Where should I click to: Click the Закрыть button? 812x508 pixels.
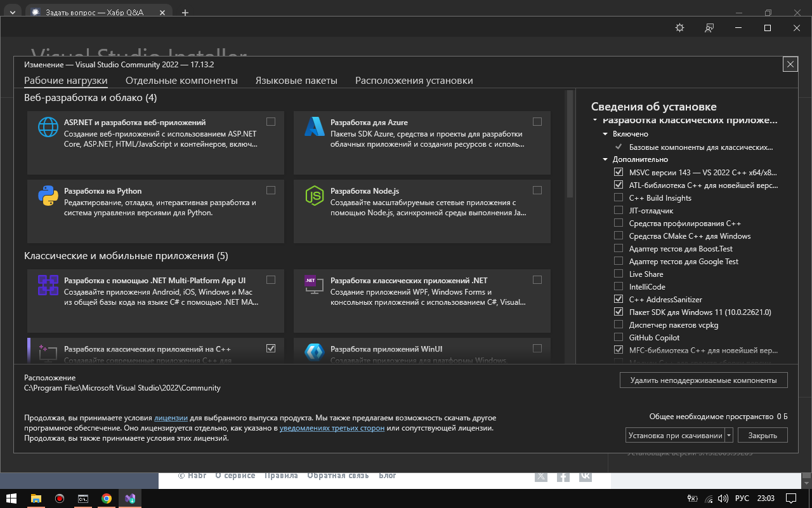pos(763,435)
